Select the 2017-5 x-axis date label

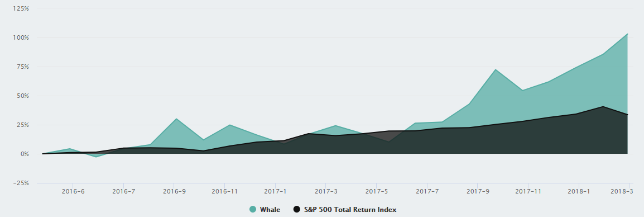coord(376,191)
